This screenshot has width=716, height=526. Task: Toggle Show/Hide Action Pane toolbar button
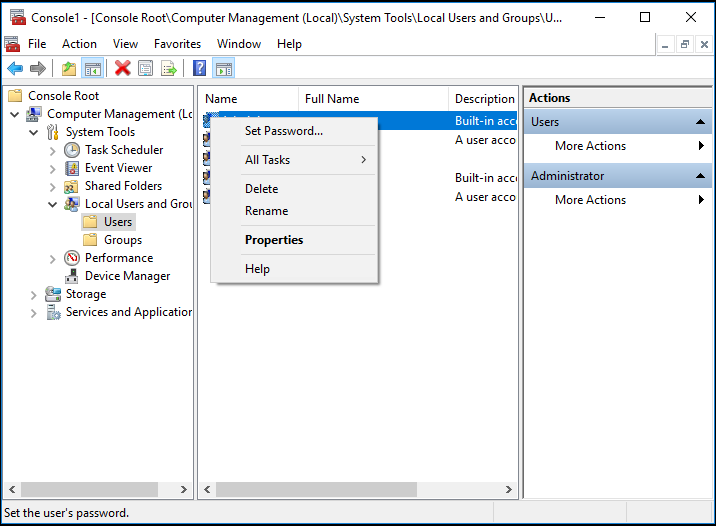(x=224, y=68)
